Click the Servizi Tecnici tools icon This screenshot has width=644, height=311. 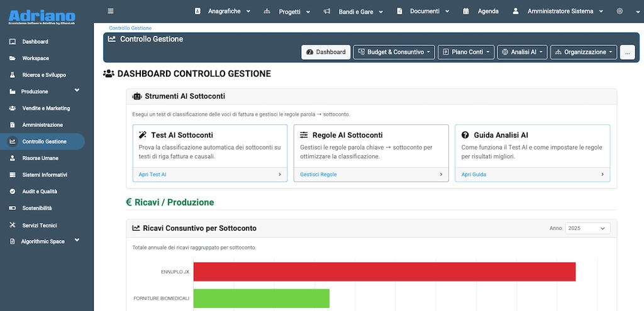click(13, 225)
